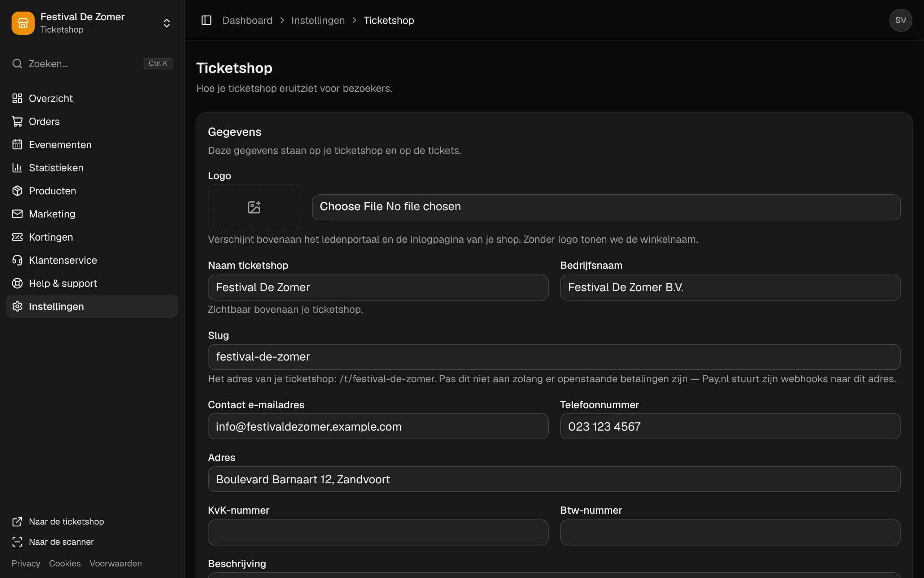Screen dimensions: 924x578
Task: Click the Statistieken chart icon
Action: [17, 168]
